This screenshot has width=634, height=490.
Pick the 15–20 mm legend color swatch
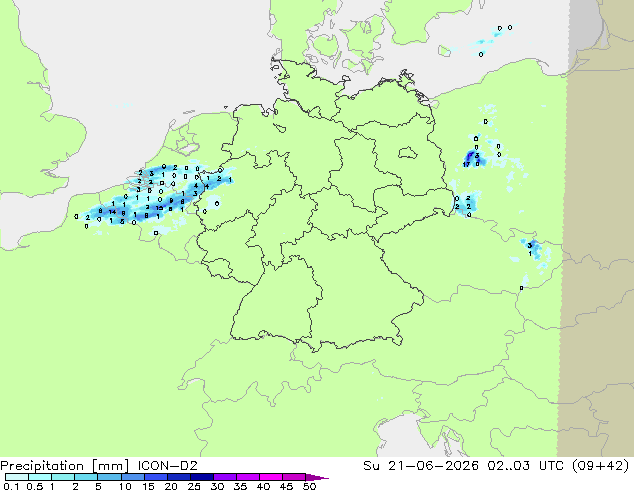pyautogui.click(x=155, y=477)
